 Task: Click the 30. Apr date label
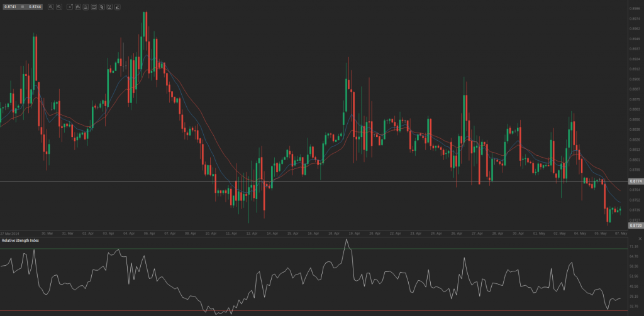click(518, 233)
